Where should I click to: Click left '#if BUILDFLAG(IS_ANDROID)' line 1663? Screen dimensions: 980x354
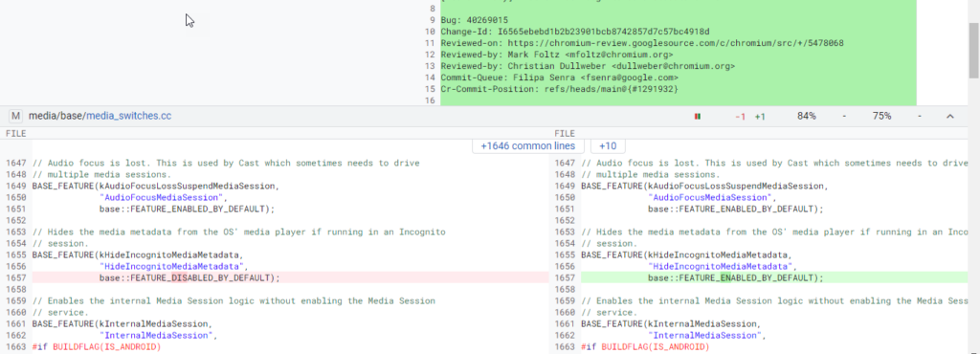(x=97, y=347)
